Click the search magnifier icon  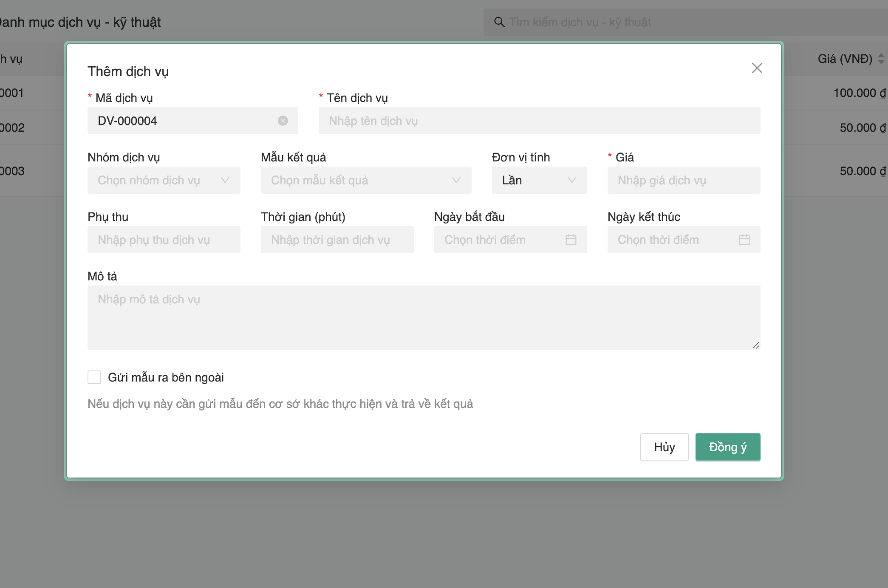pyautogui.click(x=499, y=22)
